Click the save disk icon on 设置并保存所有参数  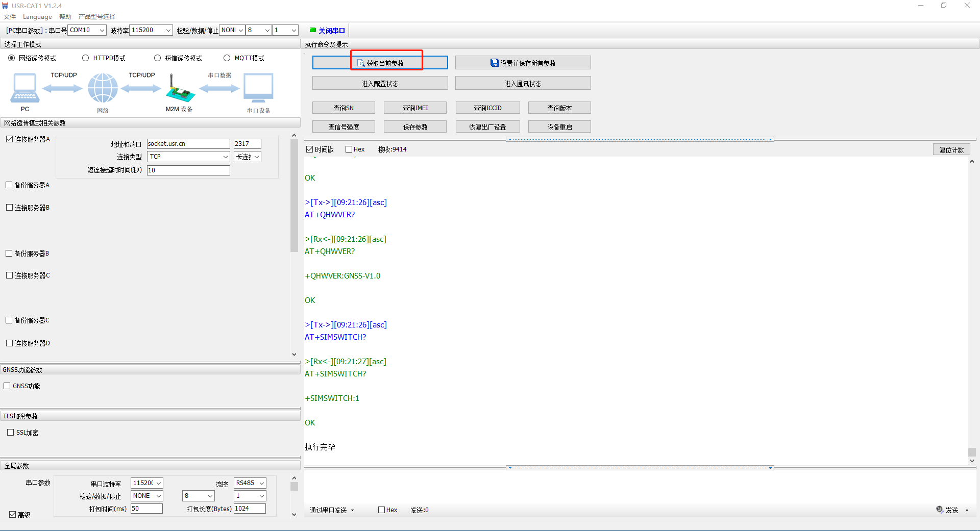pyautogui.click(x=494, y=63)
